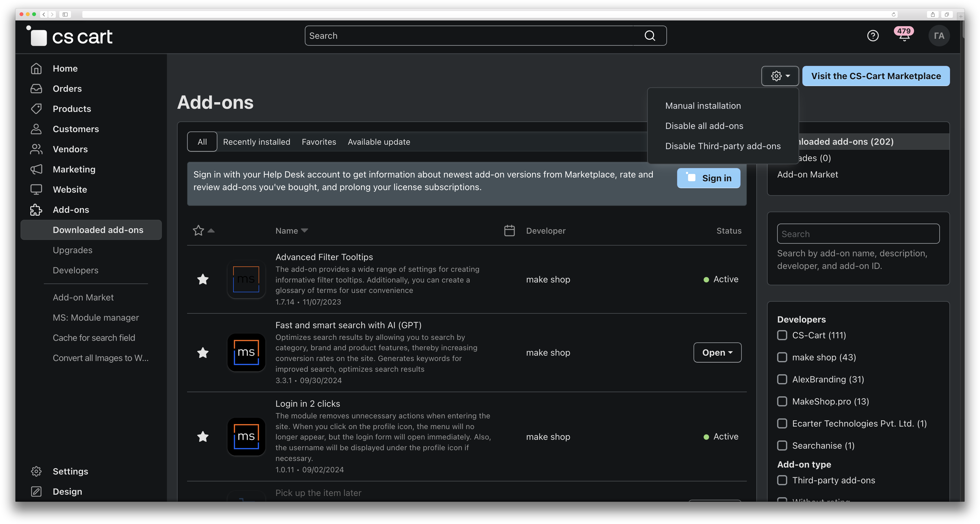
Task: Switch to the Recently installed tab
Action: point(257,142)
